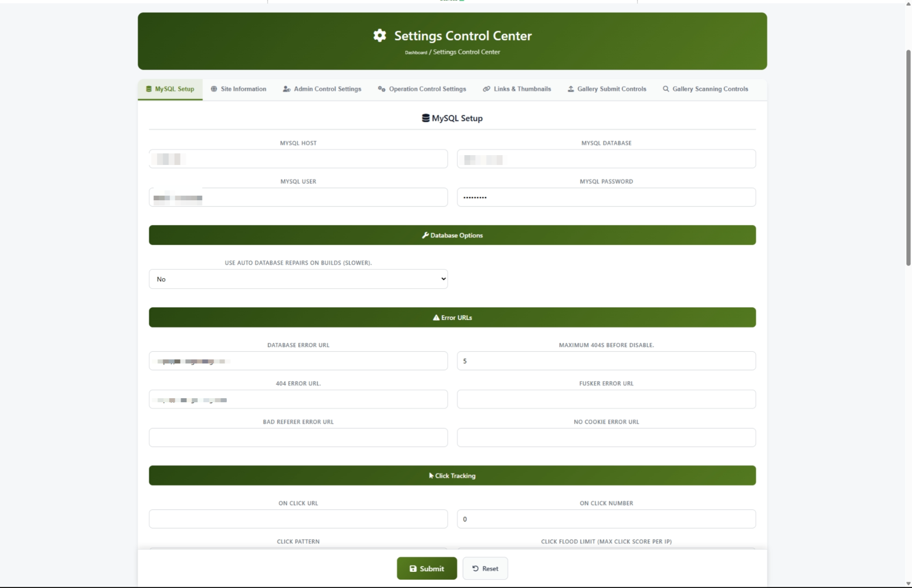The width and height of the screenshot is (912, 588).
Task: Switch to the Site Information tab
Action: 243,89
